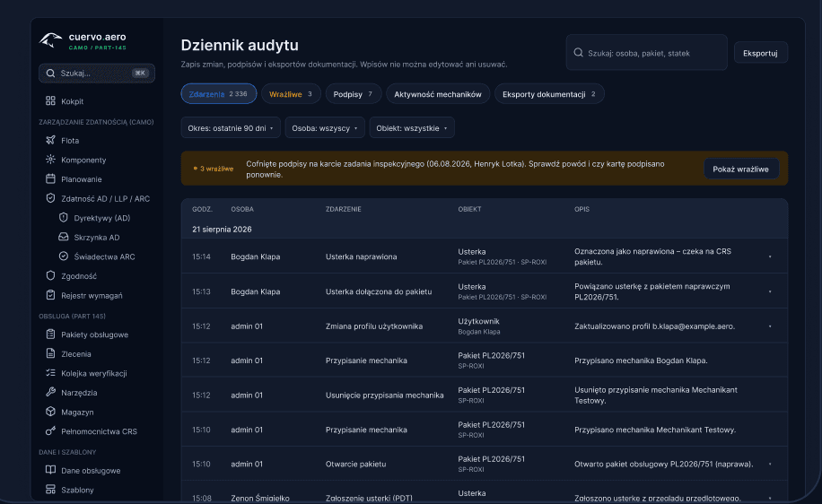The width and height of the screenshot is (822, 504).
Task: Click the OPIS column header
Action: coord(582,209)
